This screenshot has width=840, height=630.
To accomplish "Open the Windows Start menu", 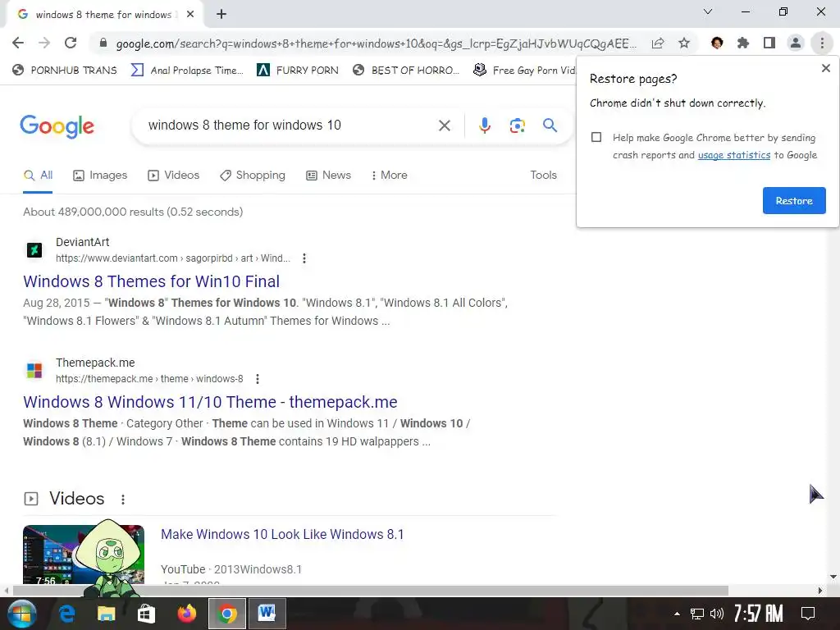I will 21,614.
